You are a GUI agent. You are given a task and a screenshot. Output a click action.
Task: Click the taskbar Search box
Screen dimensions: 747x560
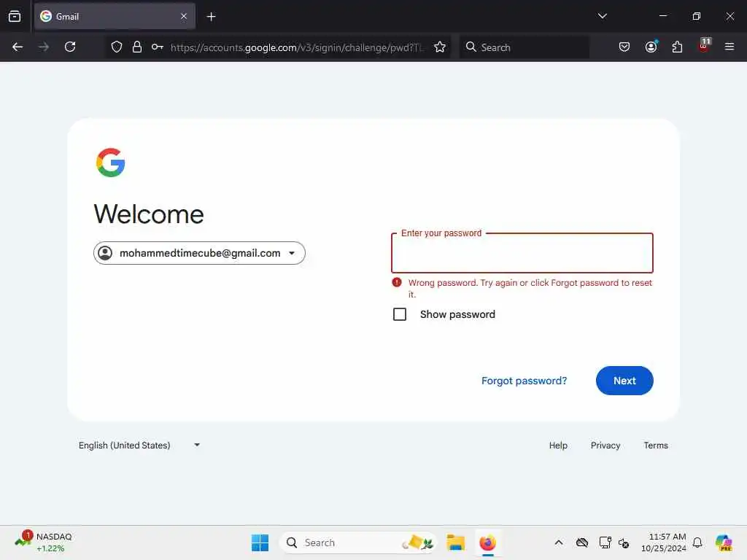point(358,542)
